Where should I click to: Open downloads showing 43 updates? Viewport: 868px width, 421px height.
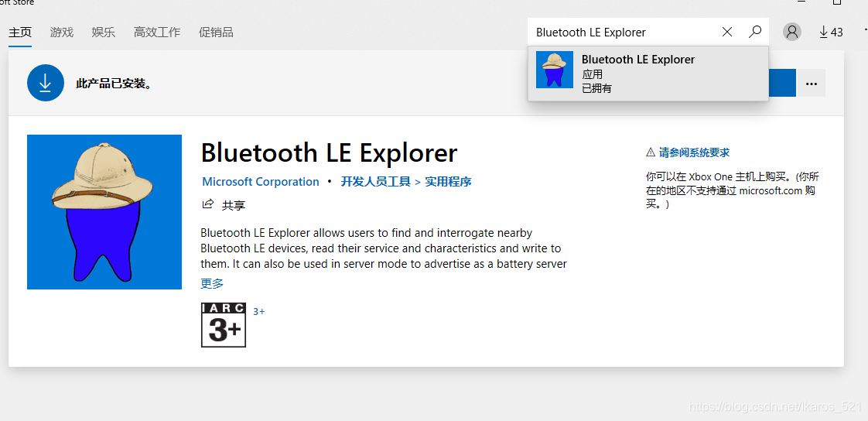pos(831,33)
